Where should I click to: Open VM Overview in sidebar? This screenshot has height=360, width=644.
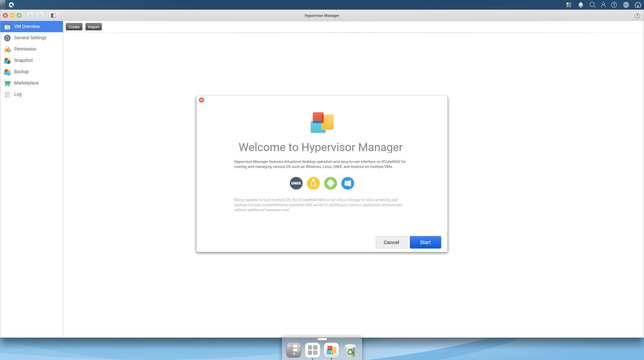coord(32,26)
